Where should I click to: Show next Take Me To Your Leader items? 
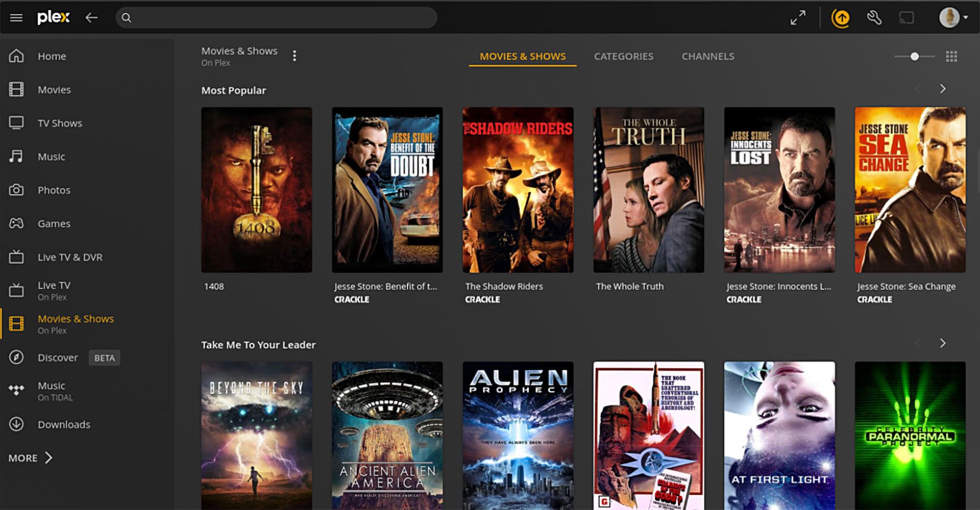pyautogui.click(x=943, y=343)
